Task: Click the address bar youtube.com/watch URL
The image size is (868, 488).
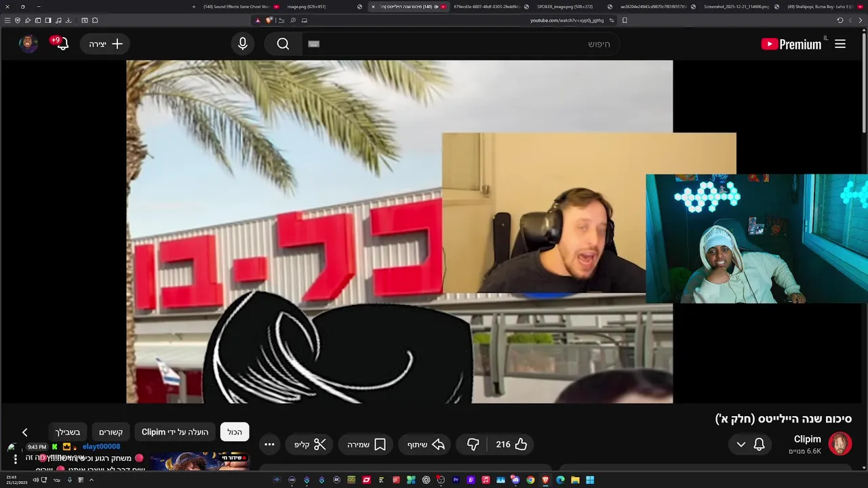Action: pyautogui.click(x=567, y=20)
